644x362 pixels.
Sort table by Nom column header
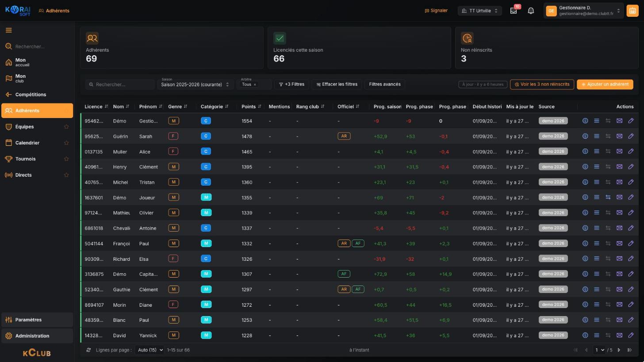pyautogui.click(x=121, y=107)
